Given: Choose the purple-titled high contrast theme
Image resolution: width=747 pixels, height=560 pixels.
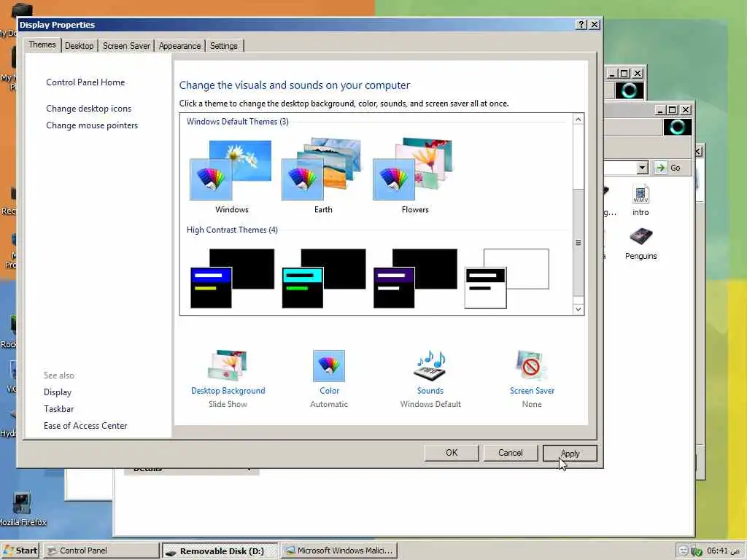Looking at the screenshot, I should click(x=415, y=278).
